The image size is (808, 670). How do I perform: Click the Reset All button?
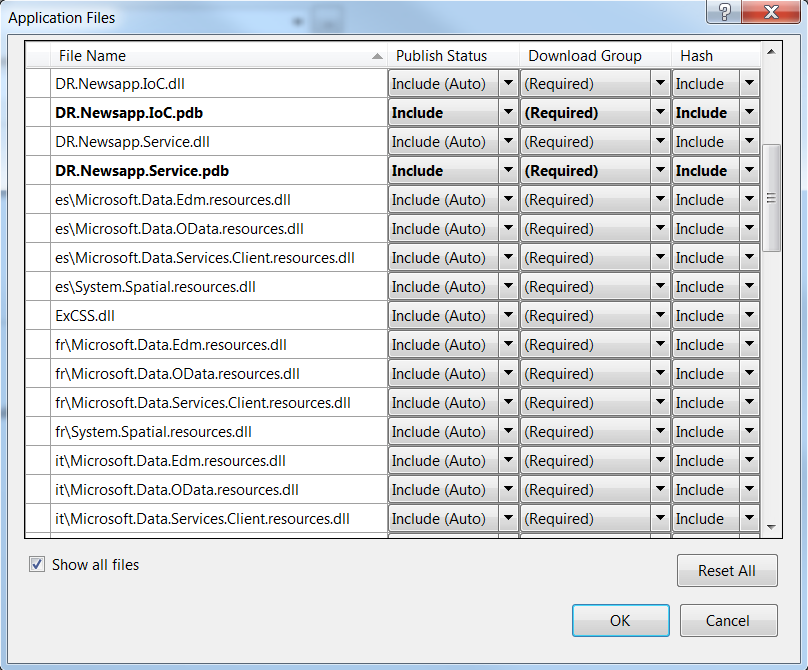point(727,571)
